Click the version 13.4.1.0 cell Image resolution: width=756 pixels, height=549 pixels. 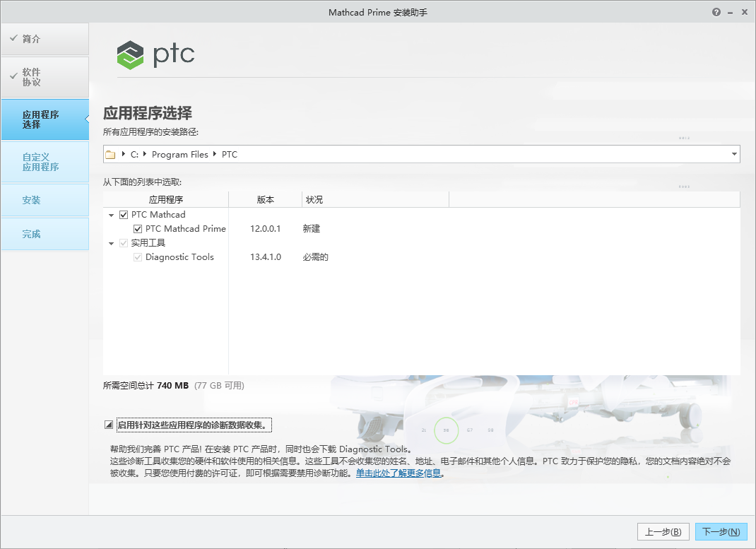(x=265, y=257)
